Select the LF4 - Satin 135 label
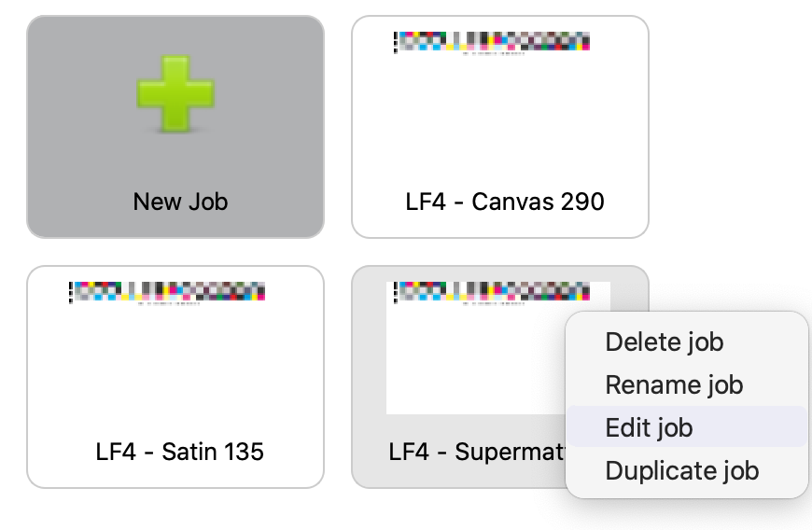Image resolution: width=812 pixels, height=530 pixels. click(x=180, y=452)
